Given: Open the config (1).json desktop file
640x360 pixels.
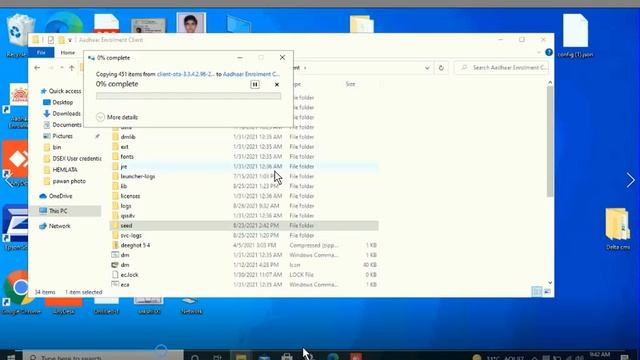Looking at the screenshot, I should [576, 36].
